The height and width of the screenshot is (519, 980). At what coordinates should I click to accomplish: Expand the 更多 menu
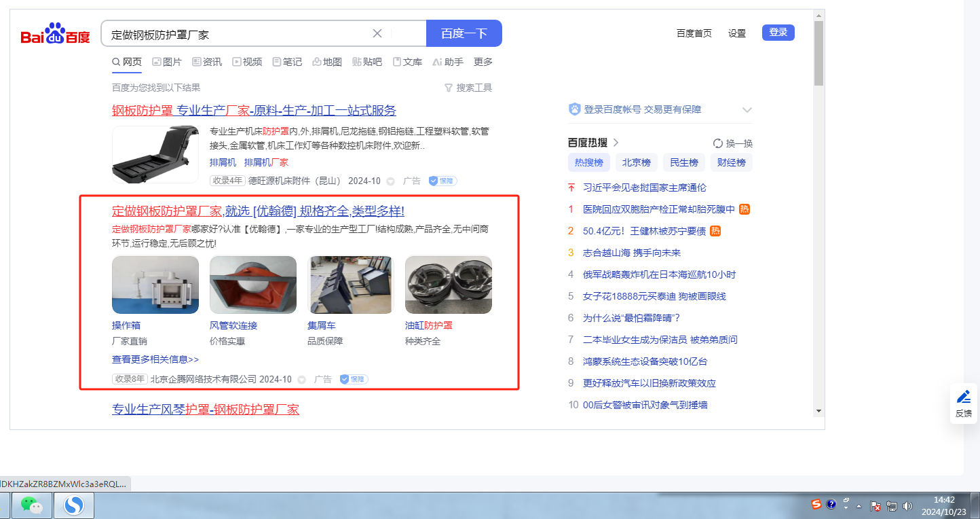coord(483,62)
